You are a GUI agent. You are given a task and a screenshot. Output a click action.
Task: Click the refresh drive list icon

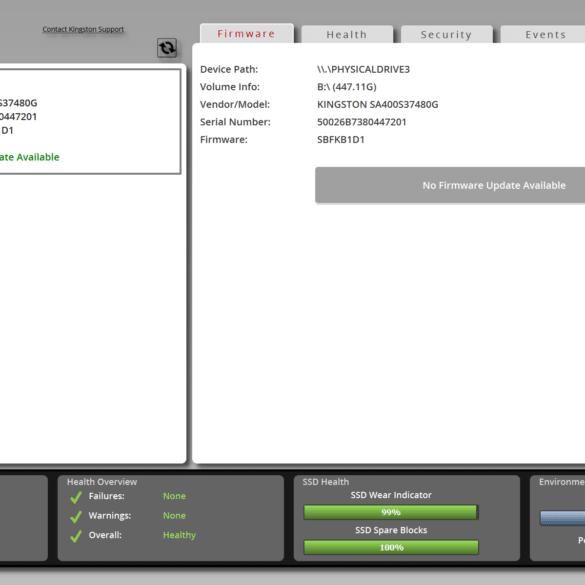tap(167, 48)
